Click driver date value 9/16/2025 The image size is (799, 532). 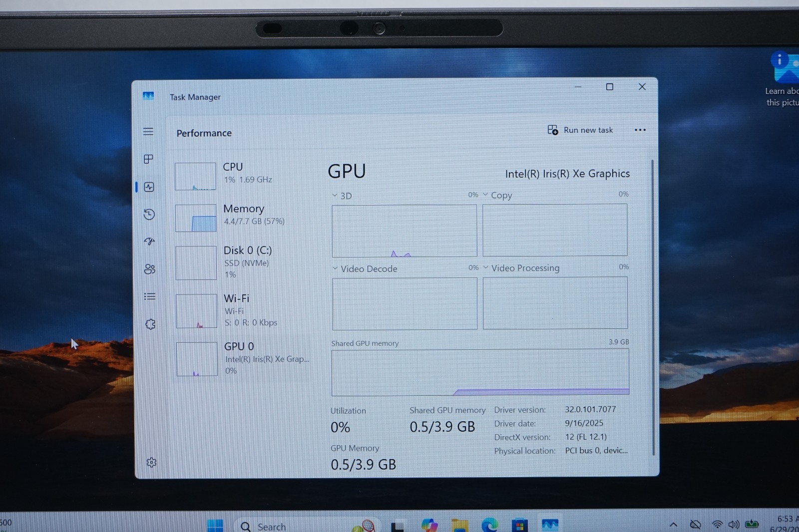pos(584,423)
